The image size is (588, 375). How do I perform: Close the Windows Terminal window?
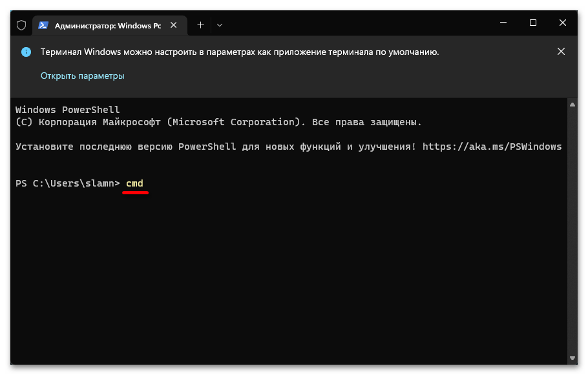click(x=563, y=23)
